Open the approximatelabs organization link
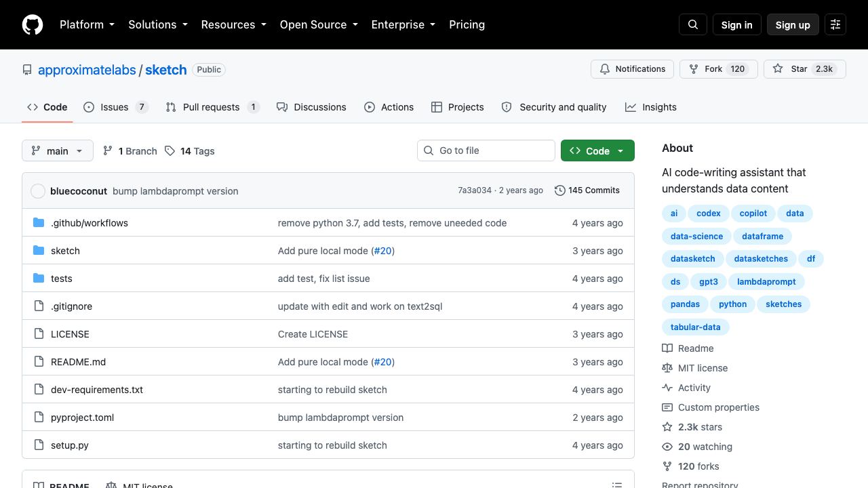Screen dimensions: 868x488 (x=87, y=70)
